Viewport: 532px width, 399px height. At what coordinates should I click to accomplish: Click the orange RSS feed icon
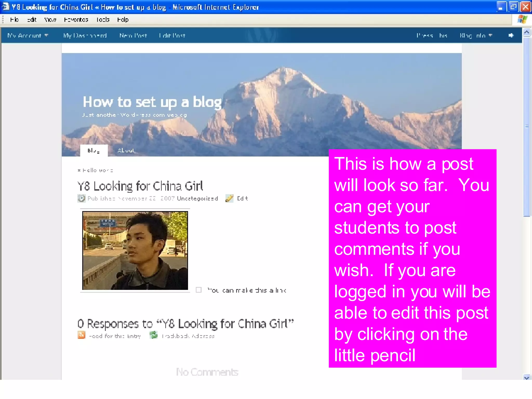tap(81, 335)
